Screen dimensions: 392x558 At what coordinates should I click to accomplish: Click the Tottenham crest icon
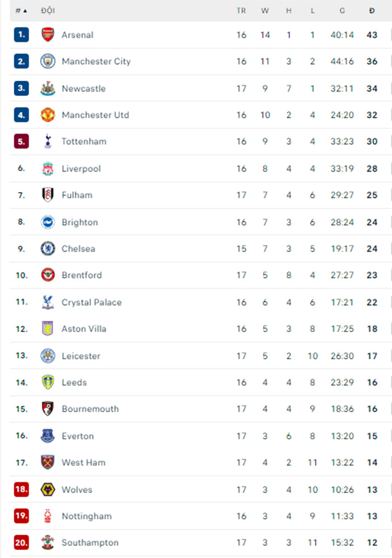[48, 141]
